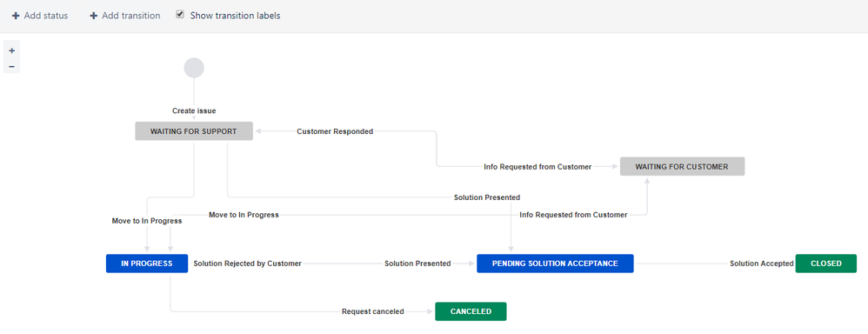The width and height of the screenshot is (868, 334).
Task: Click the Customer Responded transition label
Action: coord(335,131)
